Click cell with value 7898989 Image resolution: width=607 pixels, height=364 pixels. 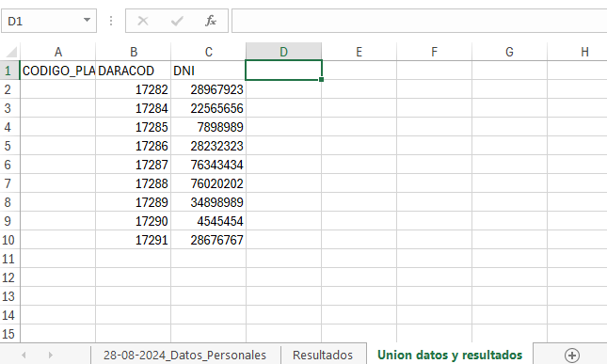click(208, 127)
